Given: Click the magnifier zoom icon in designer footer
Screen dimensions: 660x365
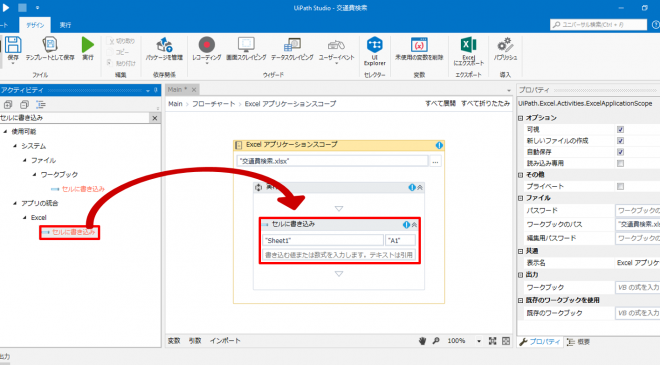Looking at the screenshot, I should [436, 341].
